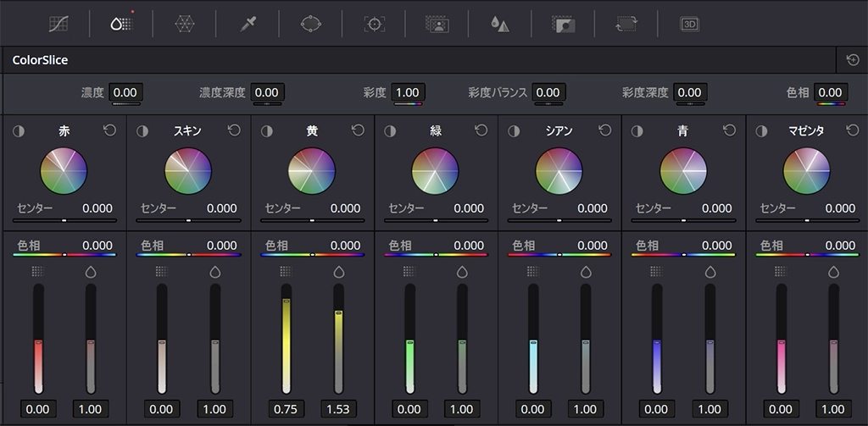Reset the 赤 slice
868x426 pixels.
coord(109,130)
